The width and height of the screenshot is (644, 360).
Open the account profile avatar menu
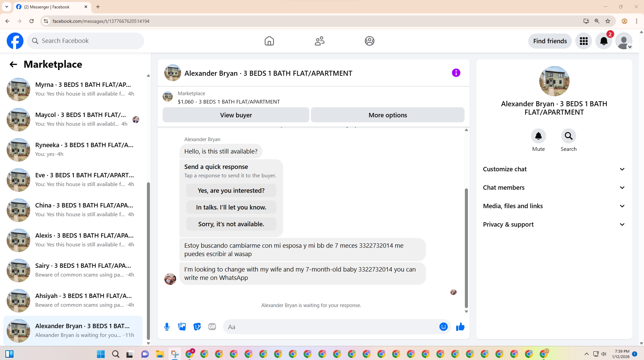624,41
